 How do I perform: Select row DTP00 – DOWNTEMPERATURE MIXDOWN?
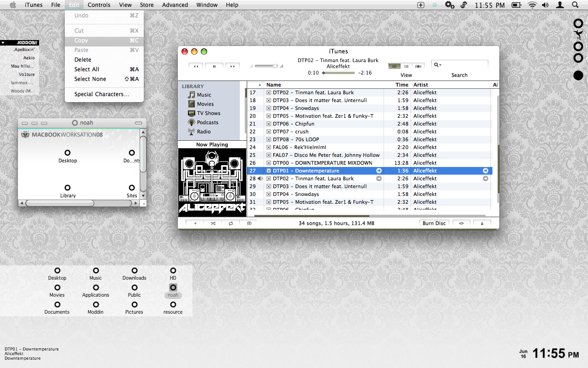point(369,163)
